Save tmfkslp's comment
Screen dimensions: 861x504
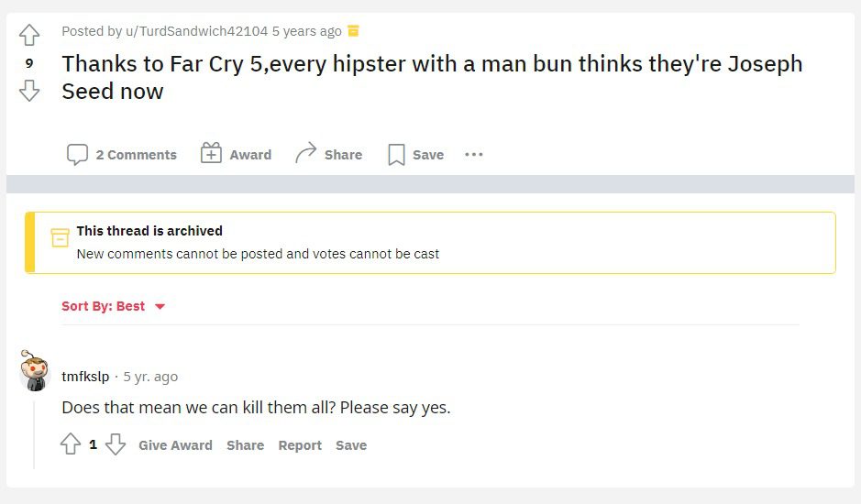click(x=351, y=445)
